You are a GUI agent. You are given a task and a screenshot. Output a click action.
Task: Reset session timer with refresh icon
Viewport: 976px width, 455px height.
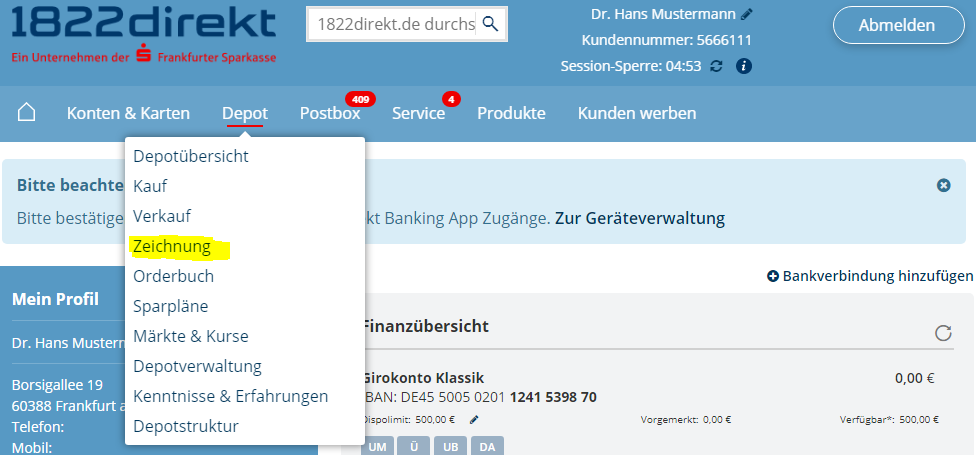pyautogui.click(x=715, y=66)
